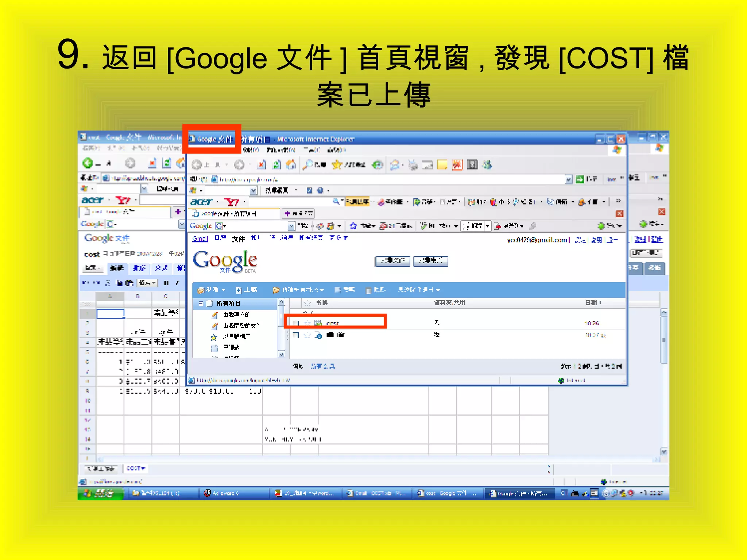Click the Google logo on Google toolbar

tap(201, 226)
